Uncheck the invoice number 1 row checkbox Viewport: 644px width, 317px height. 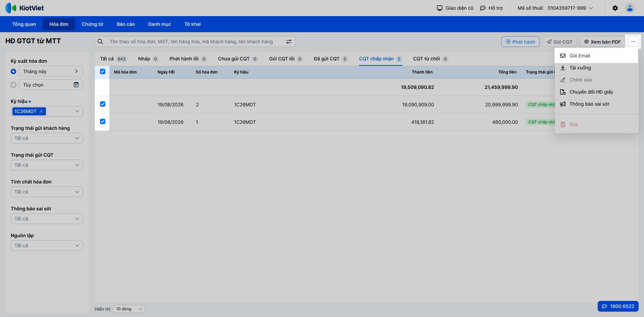(103, 121)
